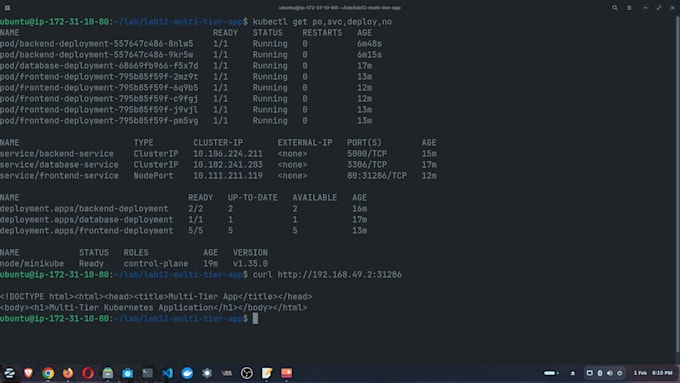Open Google Chrome from the taskbar
This screenshot has height=383, width=680.
pos(48,373)
